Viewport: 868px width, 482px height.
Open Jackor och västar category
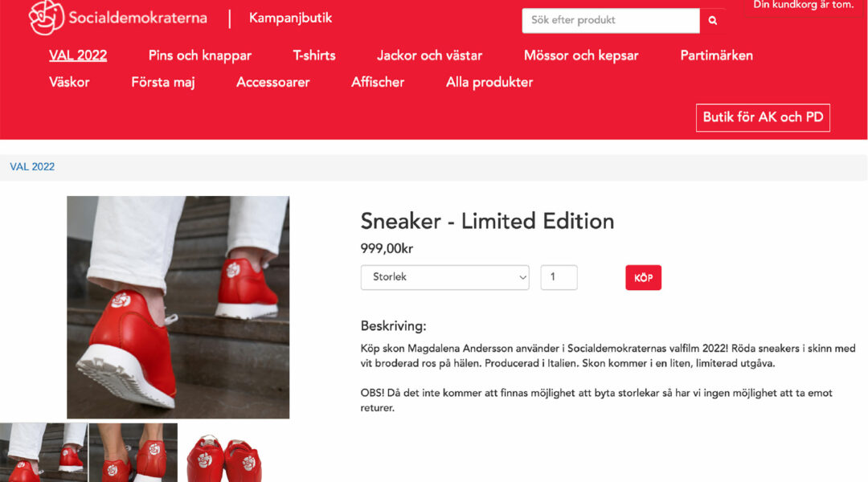coord(429,56)
